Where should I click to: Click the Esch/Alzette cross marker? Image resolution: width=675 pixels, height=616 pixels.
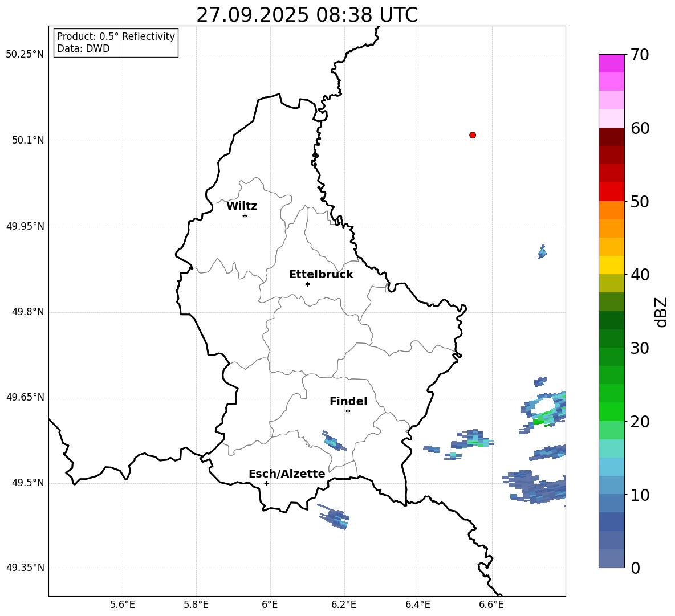click(x=266, y=483)
